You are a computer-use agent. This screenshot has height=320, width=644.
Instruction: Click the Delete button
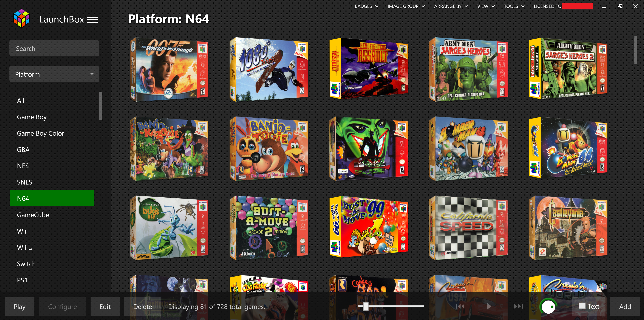click(142, 306)
